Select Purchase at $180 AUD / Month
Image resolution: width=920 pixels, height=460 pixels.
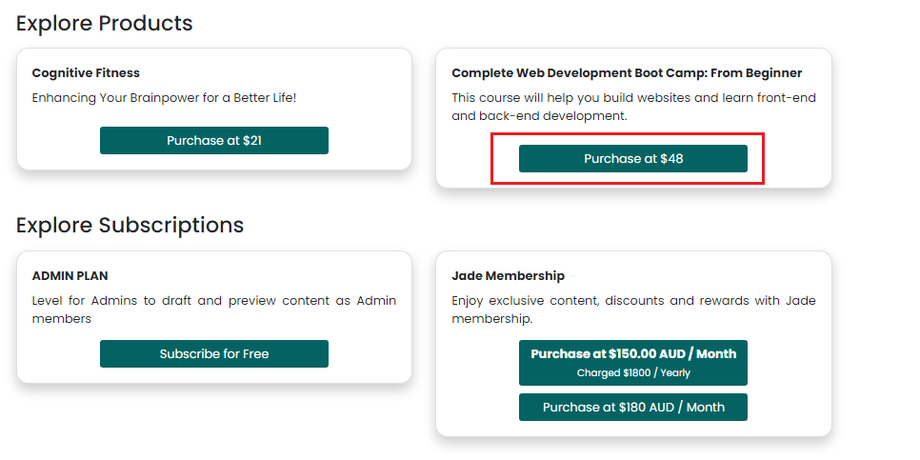633,407
